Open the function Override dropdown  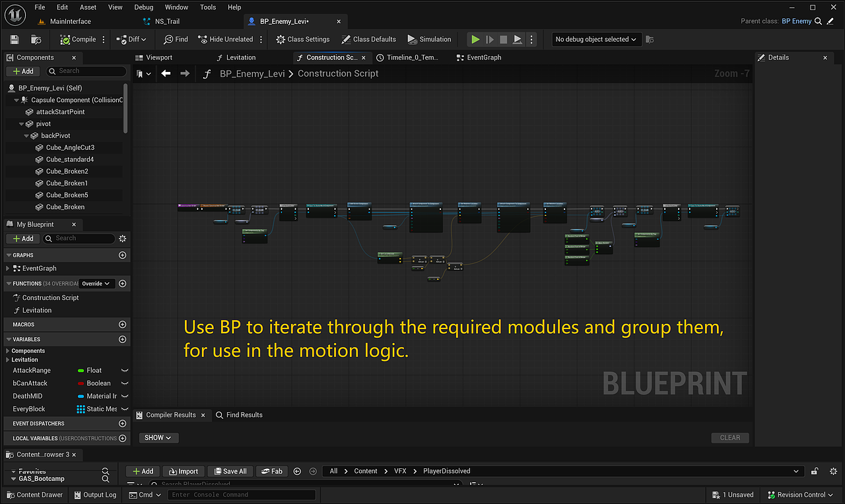tap(96, 284)
